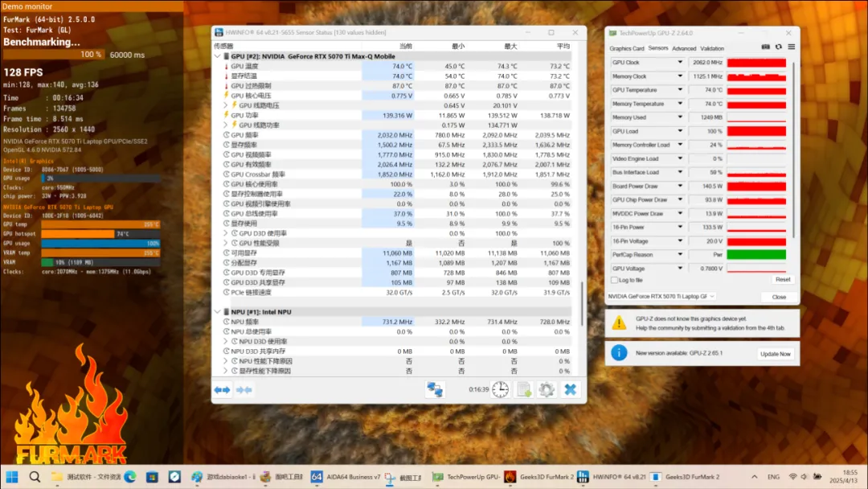Image resolution: width=868 pixels, height=489 pixels.
Task: Click GPU-Z refresh icon
Action: tap(778, 47)
